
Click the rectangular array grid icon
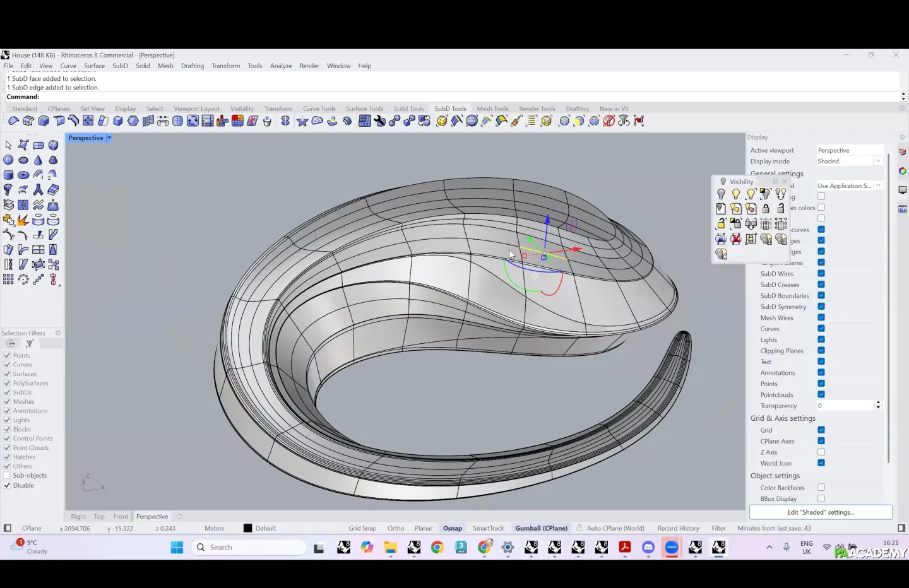pyautogui.click(x=8, y=279)
